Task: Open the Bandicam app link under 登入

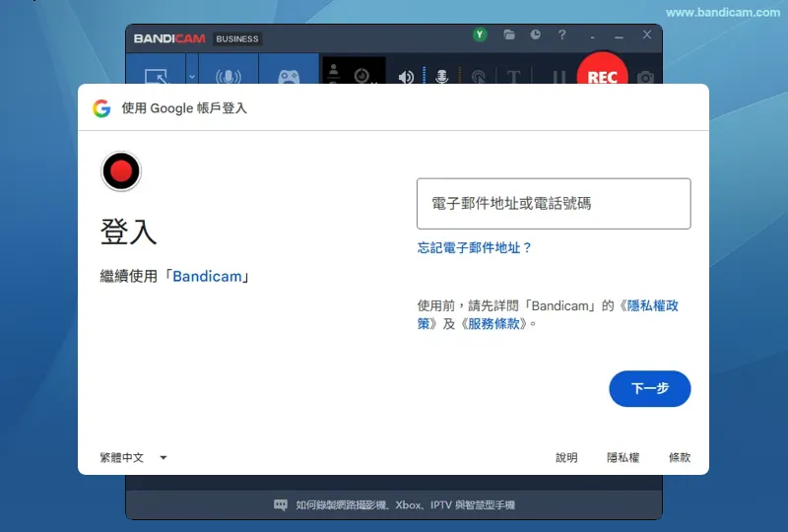Action: pos(207,277)
